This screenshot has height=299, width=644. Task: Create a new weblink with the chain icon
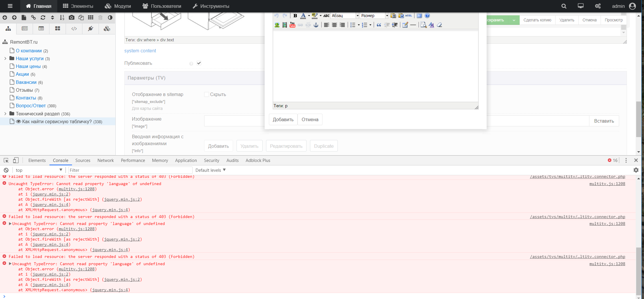click(x=33, y=18)
